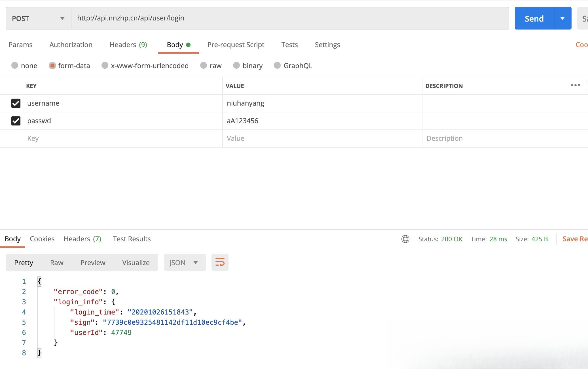Open the request Headers (9) tab

click(x=128, y=45)
